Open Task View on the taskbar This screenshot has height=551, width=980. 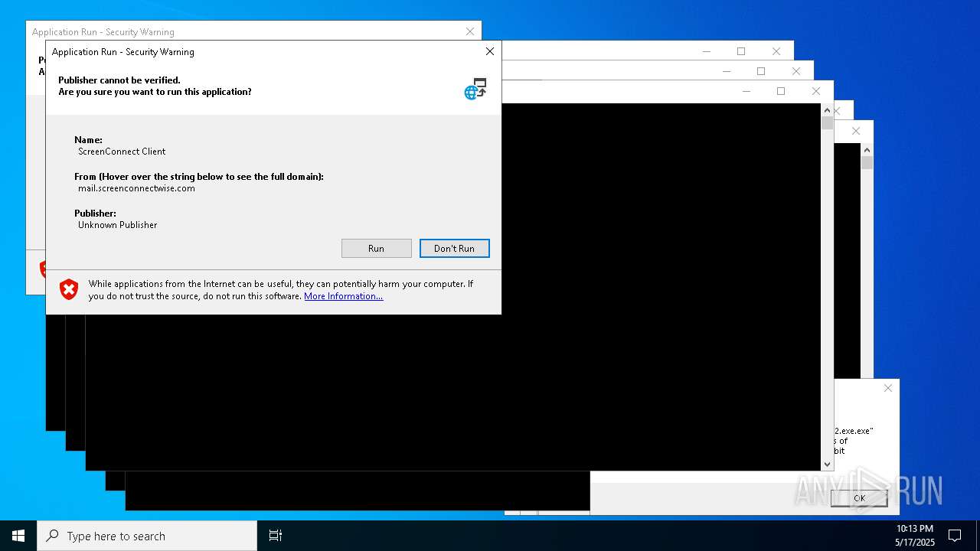click(276, 536)
